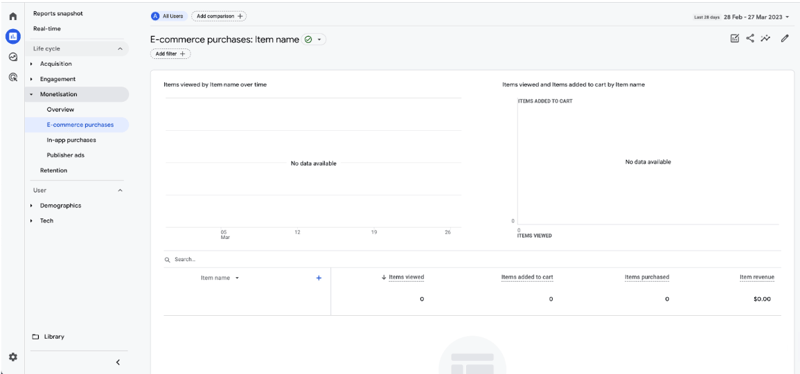Click the Customize report pencil icon
Image resolution: width=800 pixels, height=374 pixels.
pos(785,38)
